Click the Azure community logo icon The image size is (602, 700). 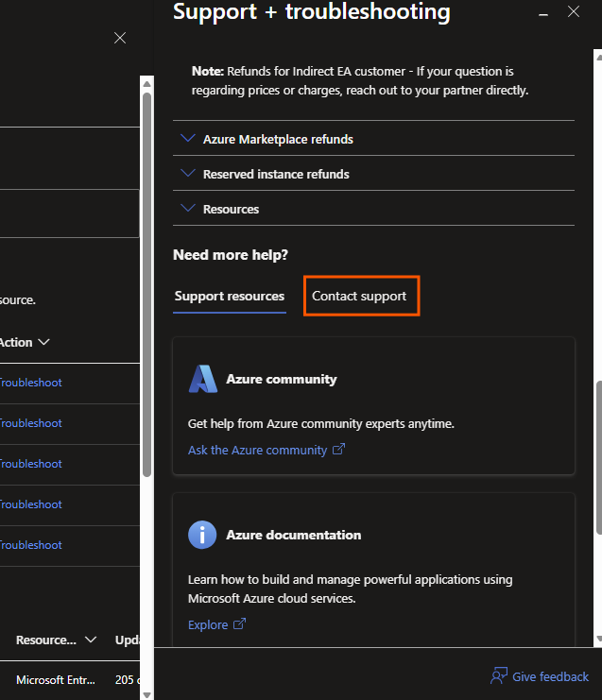click(x=203, y=379)
